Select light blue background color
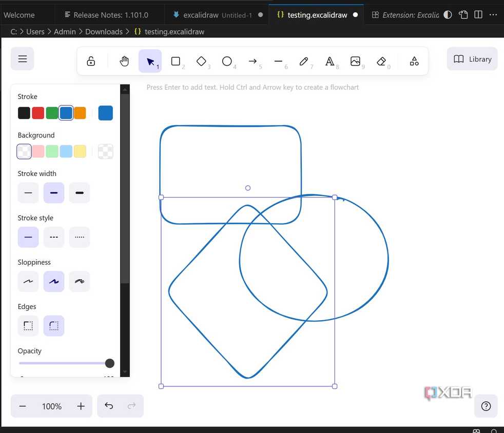This screenshot has height=433, width=504. point(66,151)
